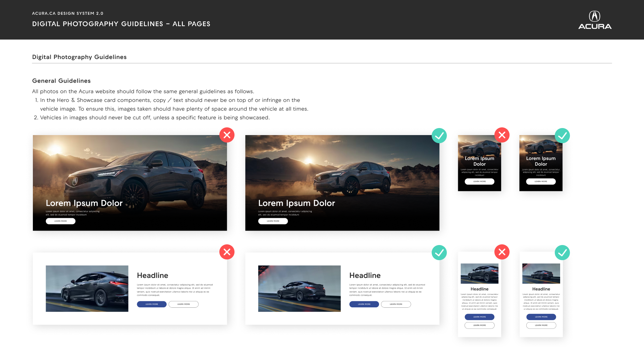Click outlined Learn More in correct desktop showcase card
This screenshot has width=644, height=362.
point(396,304)
